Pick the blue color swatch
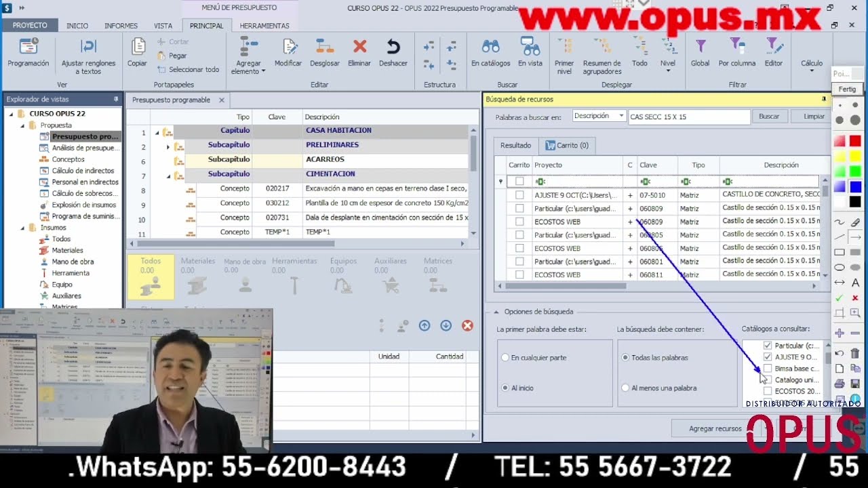868x488 pixels. tap(855, 186)
